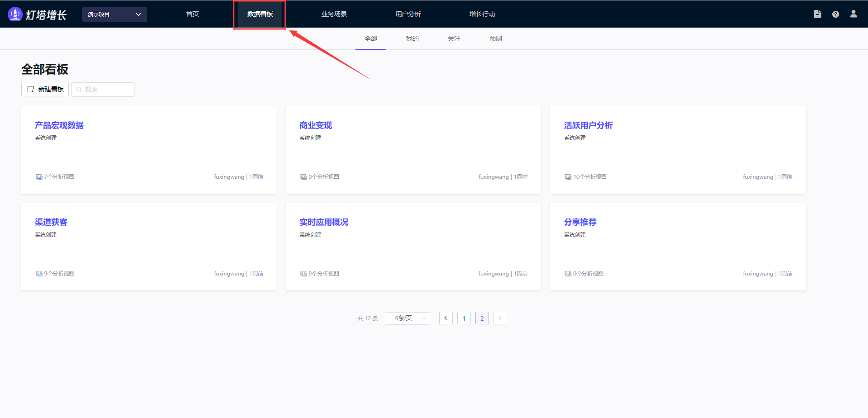
Task: Open the 实时应用概况 dashboard
Action: (x=324, y=222)
